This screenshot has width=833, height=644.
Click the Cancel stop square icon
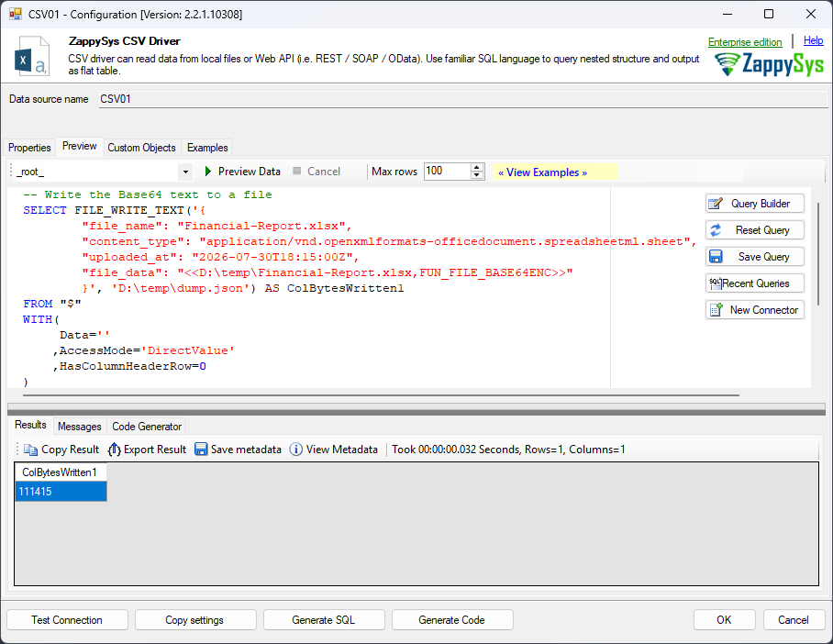point(297,171)
